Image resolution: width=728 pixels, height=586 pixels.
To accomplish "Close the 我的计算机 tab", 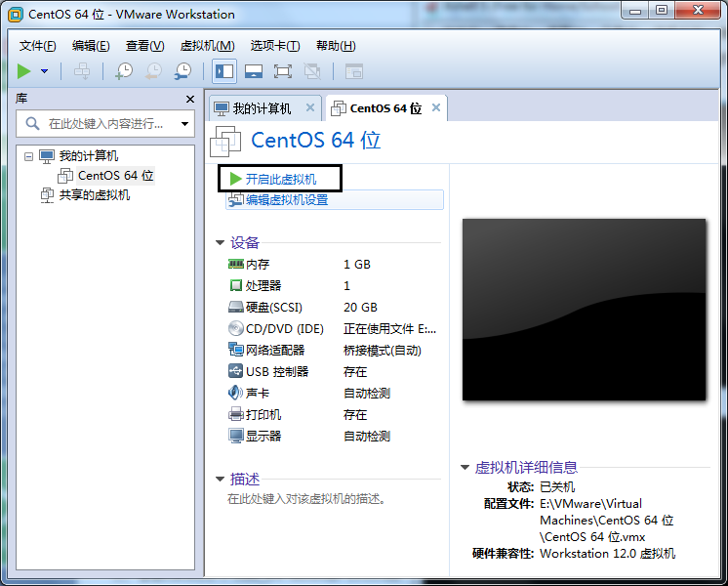I will (x=310, y=107).
